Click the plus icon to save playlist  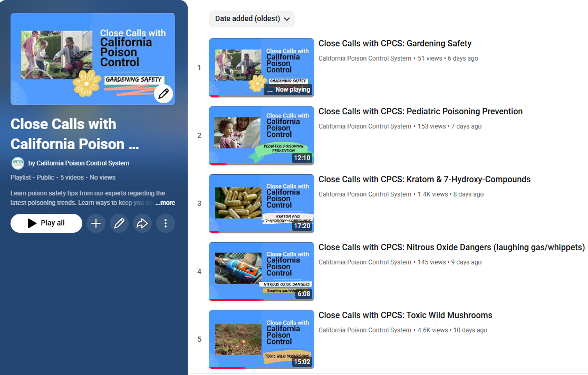[96, 223]
